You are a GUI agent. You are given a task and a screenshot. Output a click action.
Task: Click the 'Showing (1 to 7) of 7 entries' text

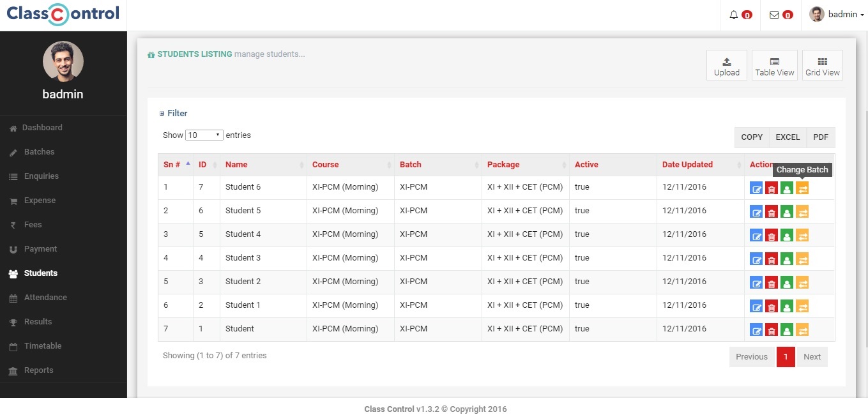(x=215, y=356)
